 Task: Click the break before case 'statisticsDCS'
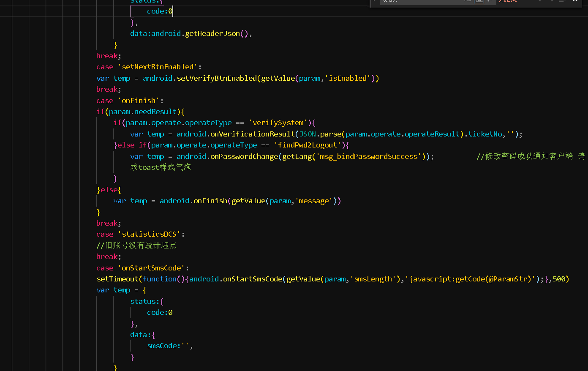[109, 223]
